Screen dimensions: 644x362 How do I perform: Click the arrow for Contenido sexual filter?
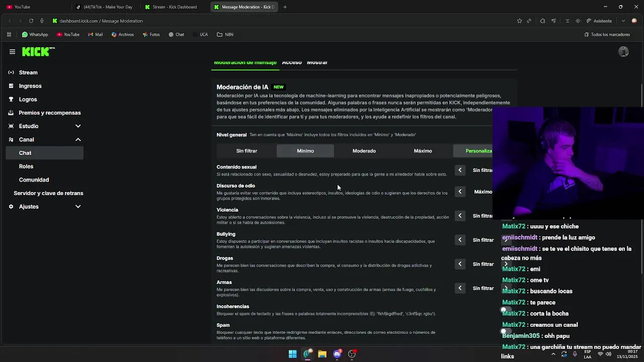[x=460, y=170]
